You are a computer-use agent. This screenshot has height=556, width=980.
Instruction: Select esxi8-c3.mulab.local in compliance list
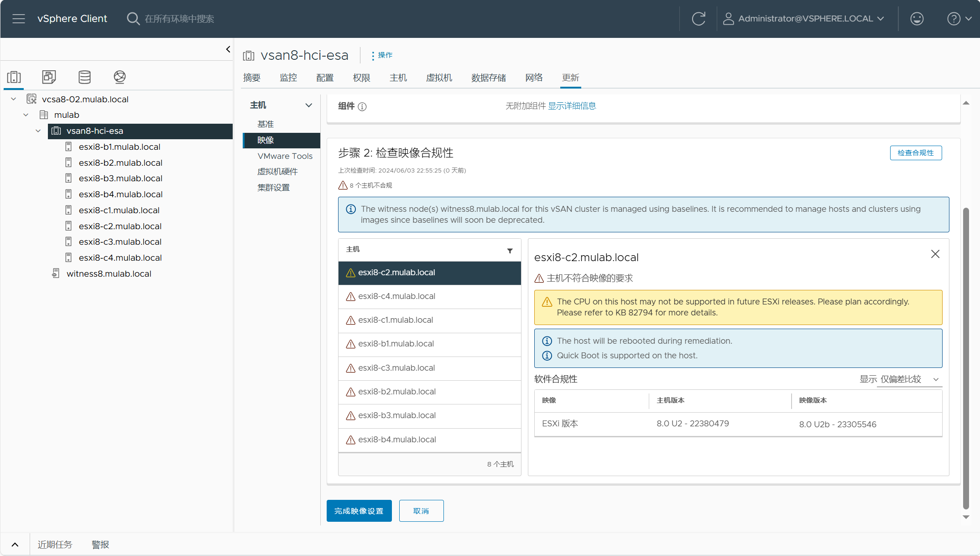430,368
